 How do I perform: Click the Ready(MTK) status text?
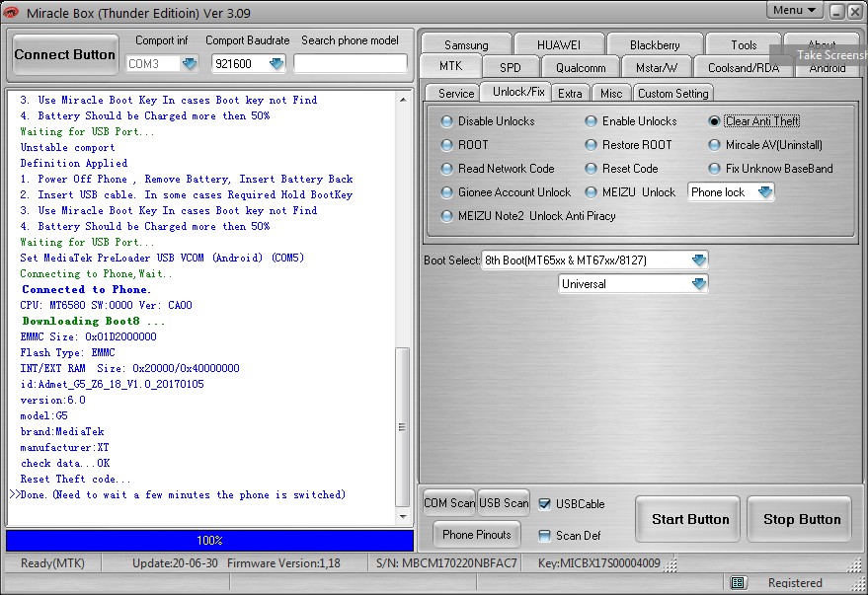click(52, 563)
